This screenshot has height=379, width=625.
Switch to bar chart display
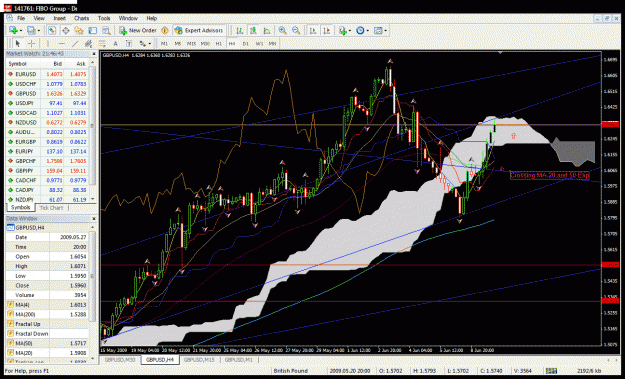point(240,30)
